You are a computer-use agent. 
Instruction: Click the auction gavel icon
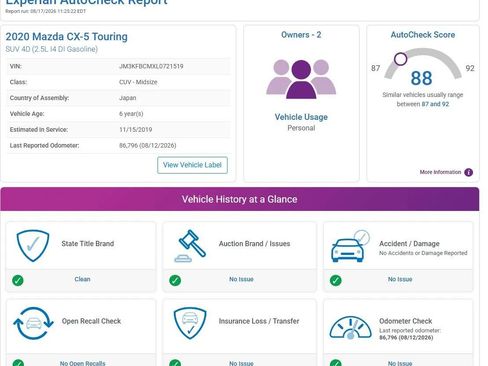click(190, 246)
